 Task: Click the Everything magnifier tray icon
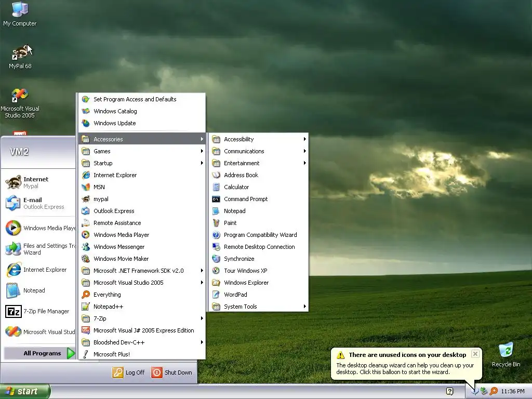click(494, 391)
